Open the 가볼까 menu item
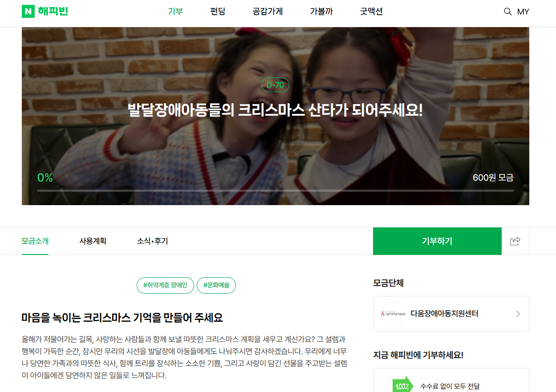 coord(321,12)
